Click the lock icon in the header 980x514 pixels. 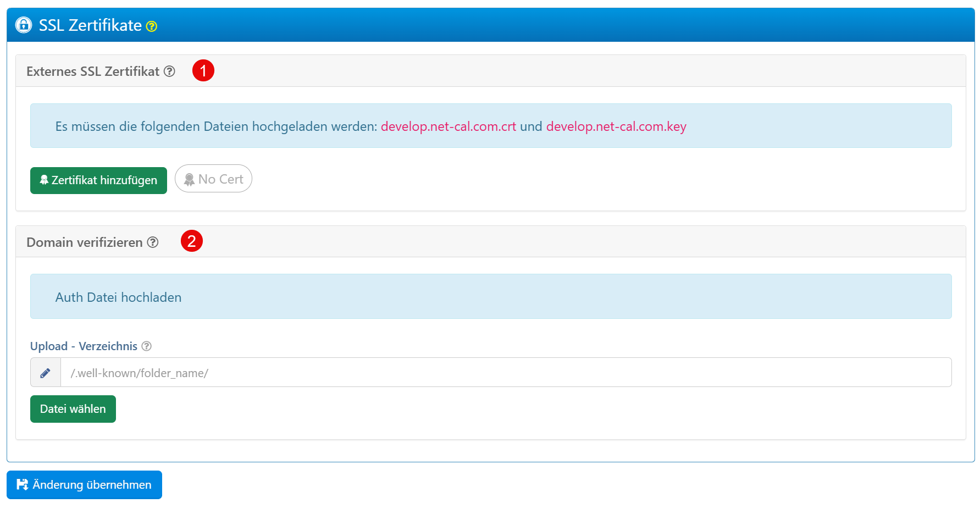pos(24,25)
